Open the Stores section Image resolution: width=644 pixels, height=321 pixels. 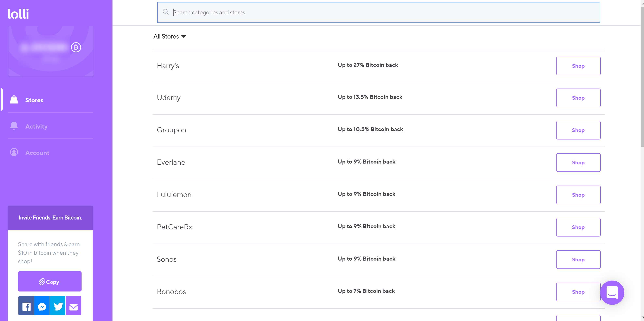[x=34, y=100]
